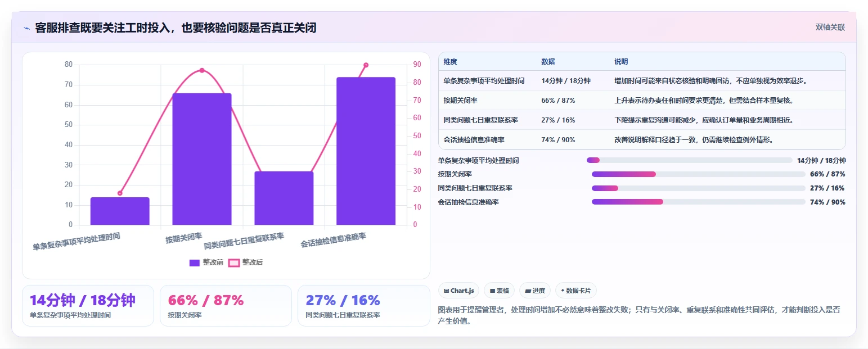Image resolution: width=868 pixels, height=349 pixels.
Task: Click the purple bar for 按期关闭率
Action: click(x=202, y=159)
